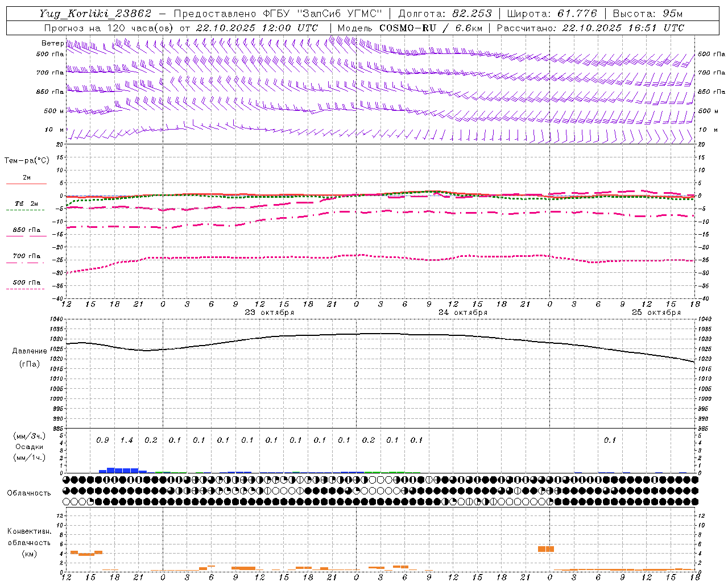Click the 23 октября date label

270,313
